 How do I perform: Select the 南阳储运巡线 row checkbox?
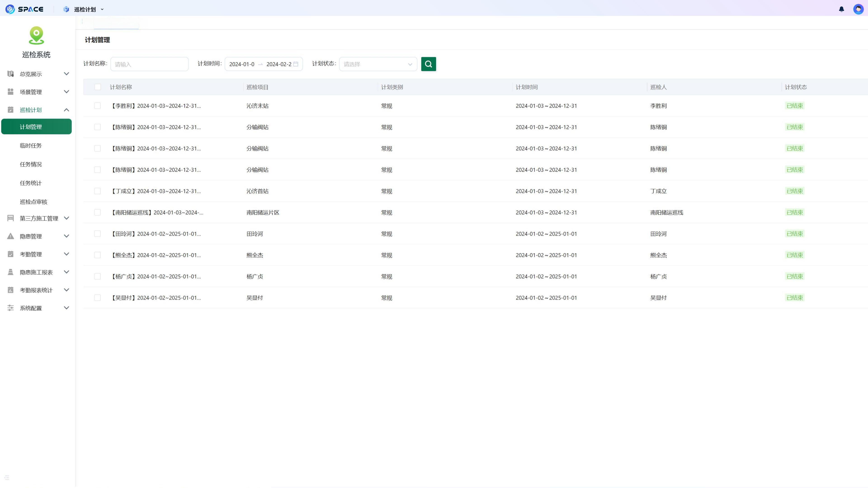(x=97, y=213)
